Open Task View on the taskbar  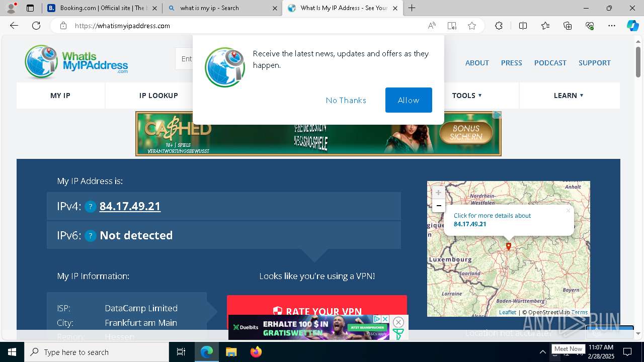coord(181,352)
